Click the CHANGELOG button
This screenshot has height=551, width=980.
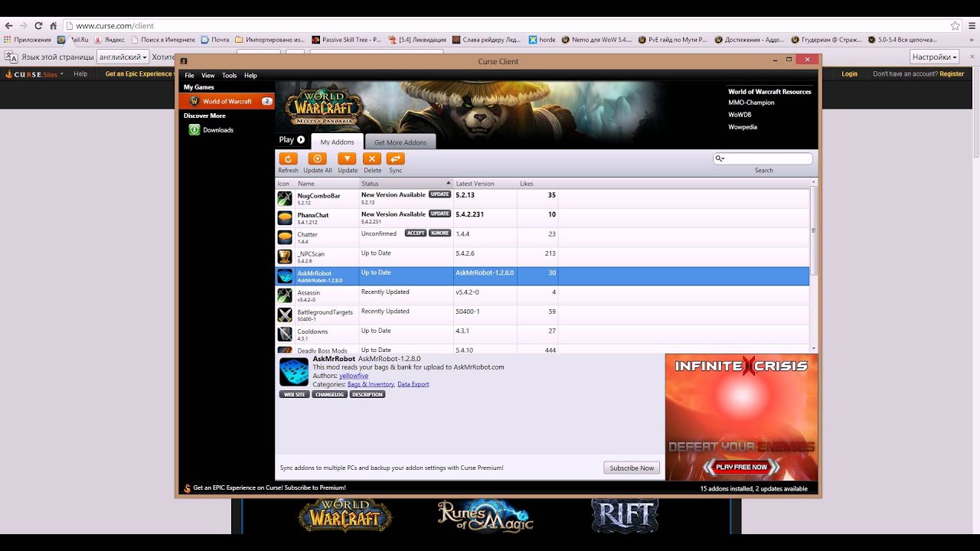click(329, 395)
